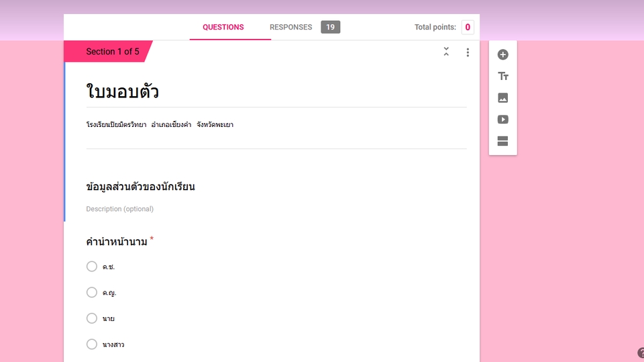Click the Total points value box
This screenshot has width=644, height=362.
click(468, 27)
